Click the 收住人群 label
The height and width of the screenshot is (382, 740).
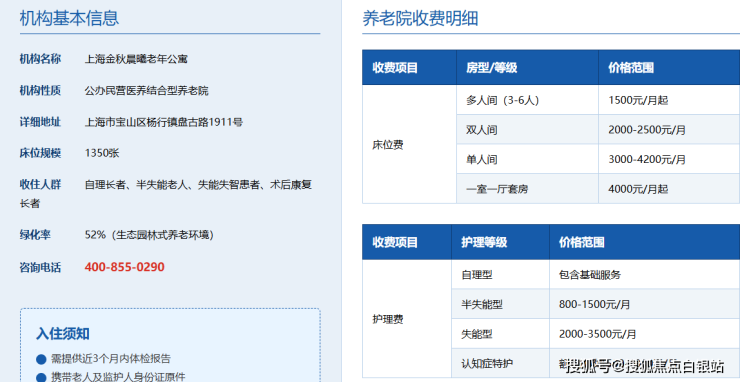40,185
